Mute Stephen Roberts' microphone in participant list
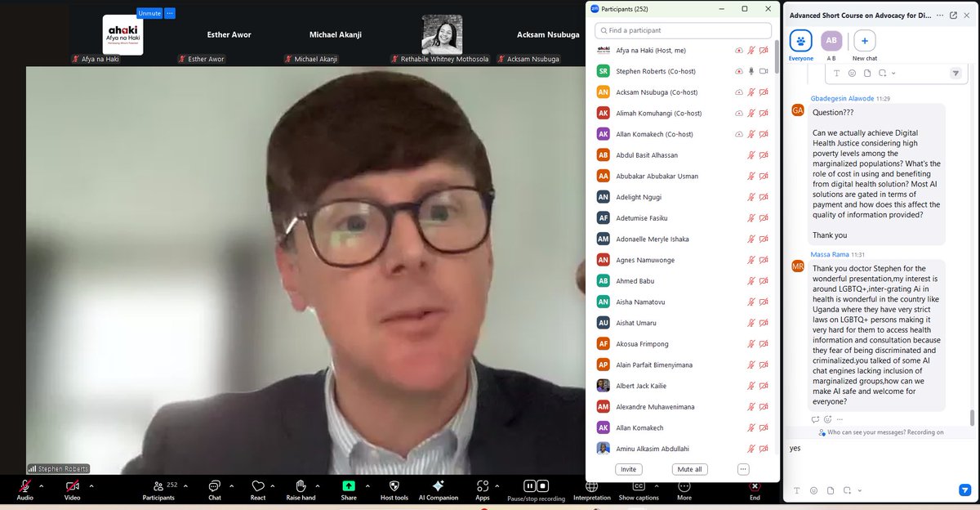The height and width of the screenshot is (510, 980). 751,71
